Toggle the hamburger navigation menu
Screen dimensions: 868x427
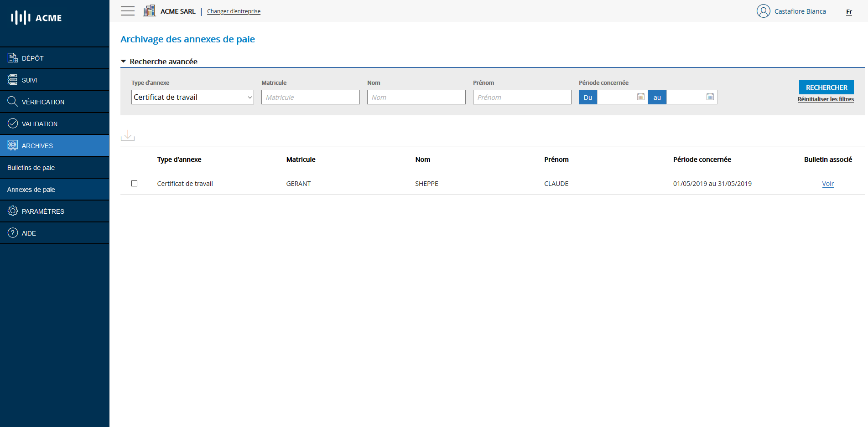coord(127,11)
